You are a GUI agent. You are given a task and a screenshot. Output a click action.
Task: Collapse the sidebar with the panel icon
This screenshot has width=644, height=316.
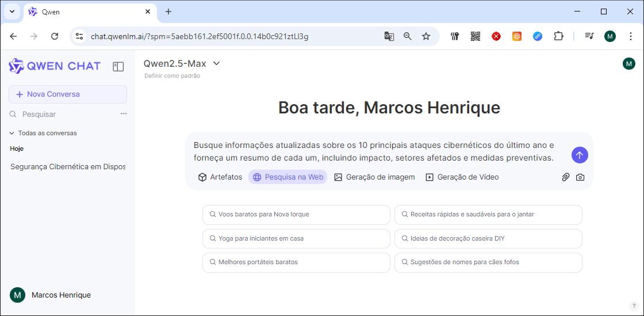pos(118,67)
